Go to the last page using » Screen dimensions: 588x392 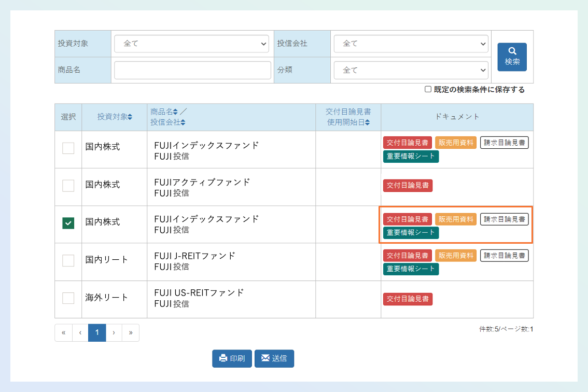pyautogui.click(x=131, y=333)
